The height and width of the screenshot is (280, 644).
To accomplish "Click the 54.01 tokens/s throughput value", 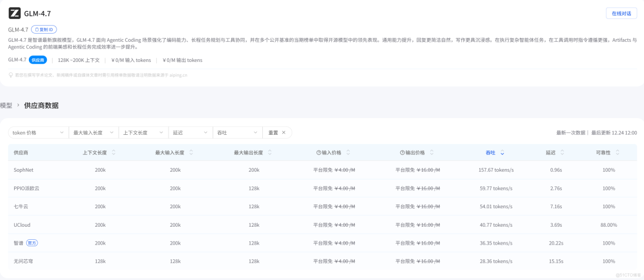I will tap(496, 207).
